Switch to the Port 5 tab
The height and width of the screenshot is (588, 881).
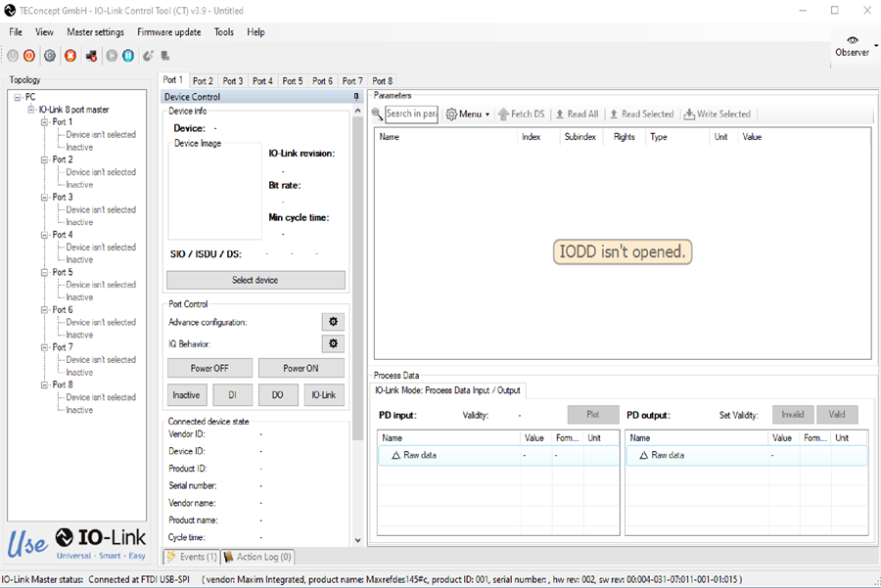click(293, 81)
